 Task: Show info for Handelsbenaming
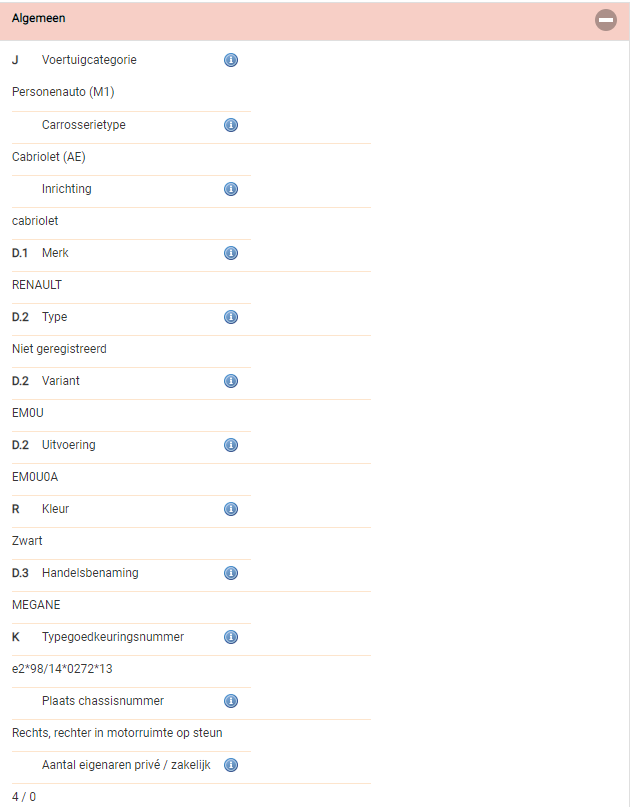231,573
